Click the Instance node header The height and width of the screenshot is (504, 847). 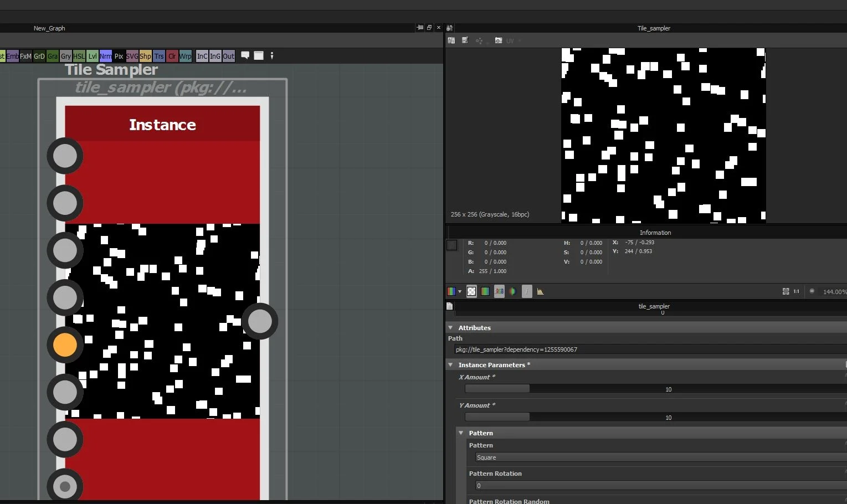(162, 124)
